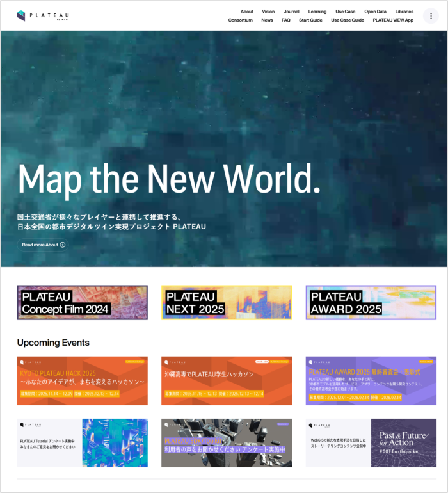
Task: Click the PLATEAU NEXT 2025 banner
Action: pos(227,302)
